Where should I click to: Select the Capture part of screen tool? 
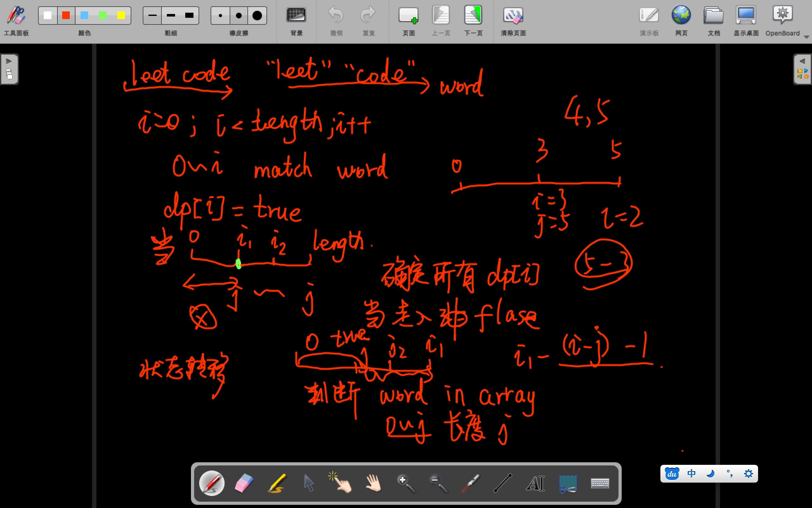pos(568,484)
